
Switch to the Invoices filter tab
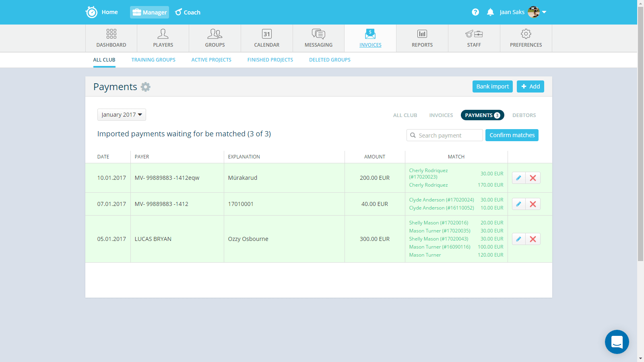click(441, 115)
